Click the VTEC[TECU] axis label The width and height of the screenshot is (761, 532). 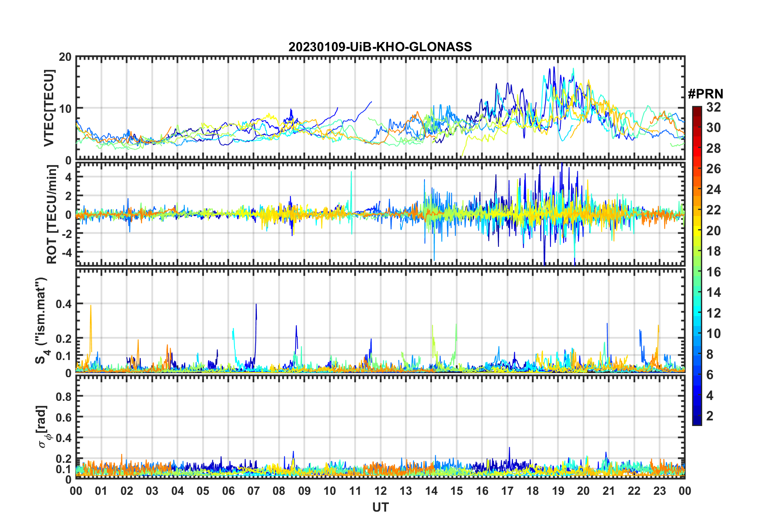pyautogui.click(x=49, y=108)
